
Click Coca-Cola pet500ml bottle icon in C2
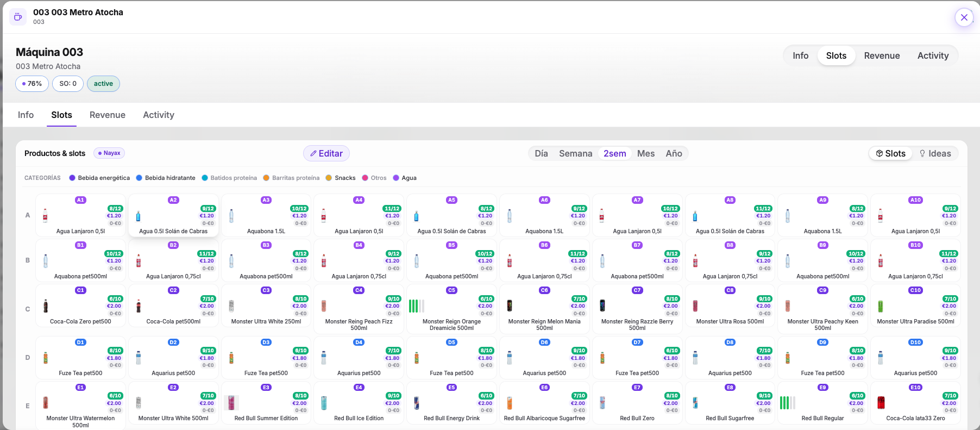pyautogui.click(x=139, y=306)
